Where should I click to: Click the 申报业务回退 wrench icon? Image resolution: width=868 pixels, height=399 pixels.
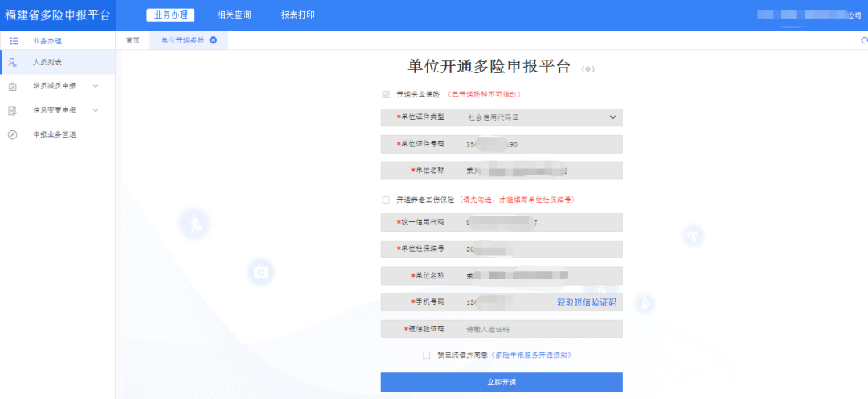click(x=13, y=134)
